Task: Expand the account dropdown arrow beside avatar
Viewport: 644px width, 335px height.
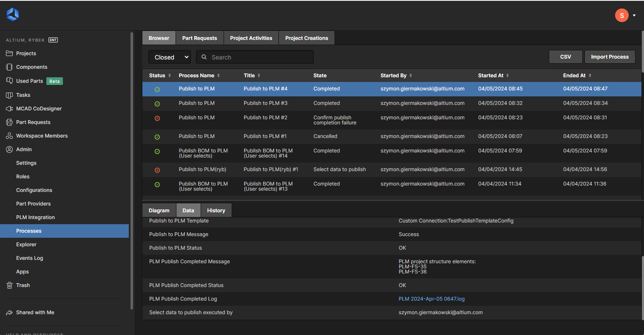Action: (634, 15)
